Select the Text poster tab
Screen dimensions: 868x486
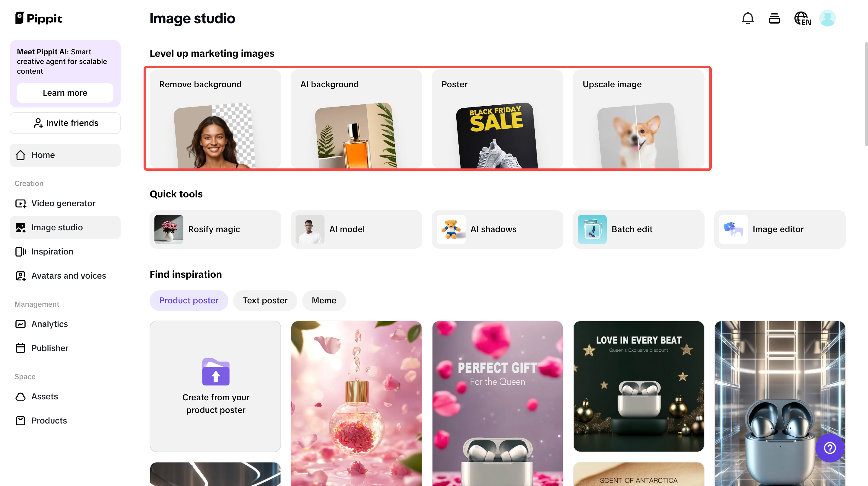tap(265, 300)
